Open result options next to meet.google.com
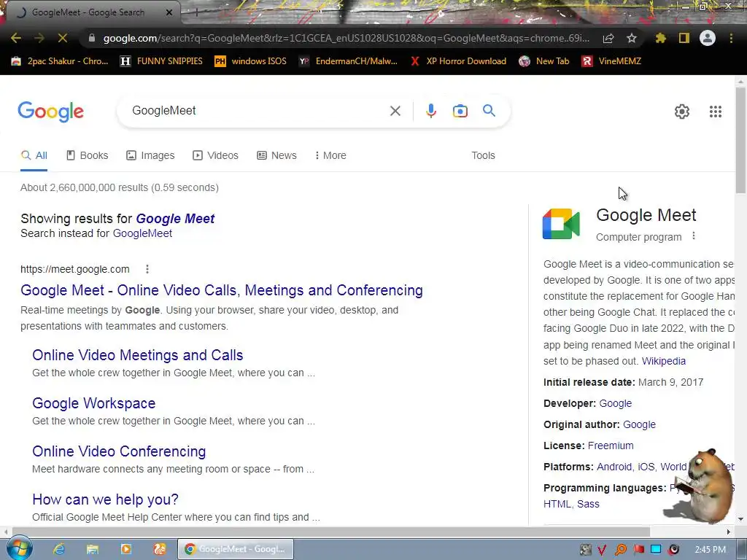This screenshot has width=747, height=560. tap(147, 269)
